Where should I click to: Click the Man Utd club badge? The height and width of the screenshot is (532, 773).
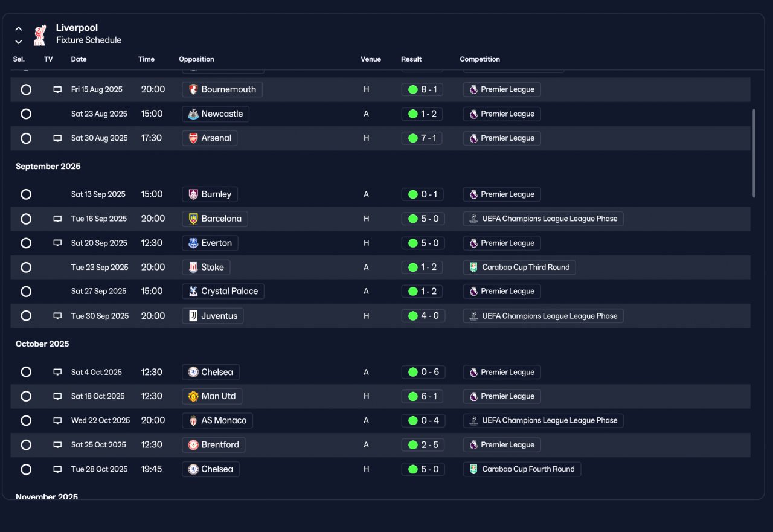click(x=193, y=396)
